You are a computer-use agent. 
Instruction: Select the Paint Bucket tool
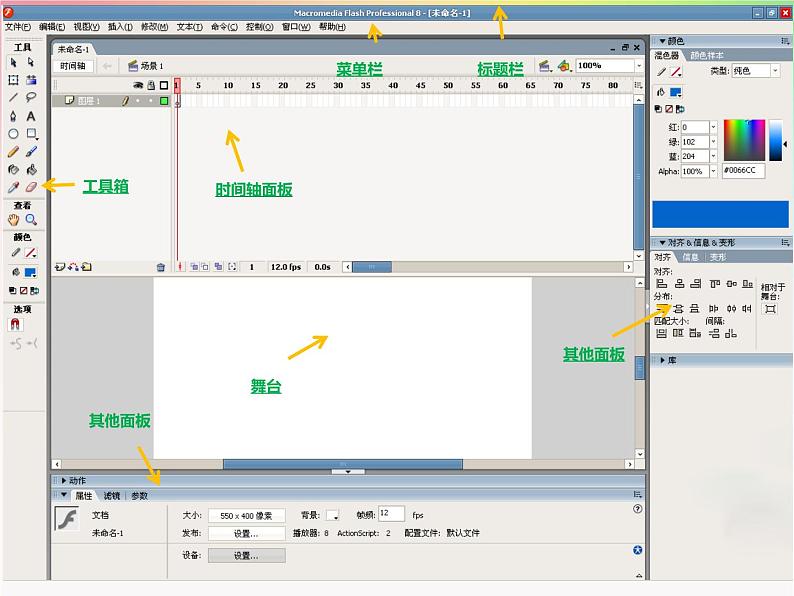point(31,169)
